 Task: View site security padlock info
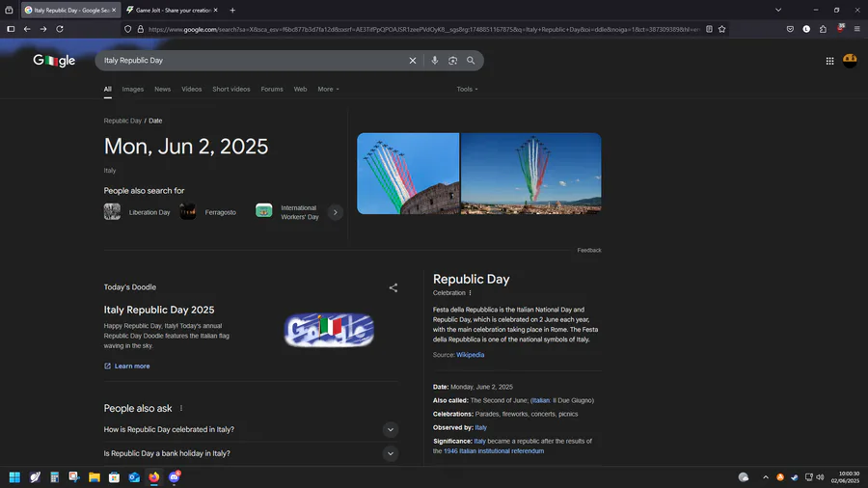(140, 29)
